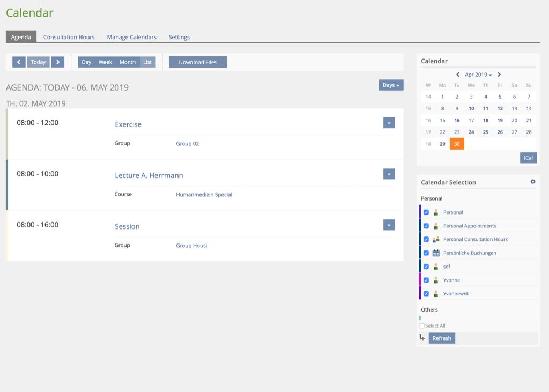Screen dimensions: 549x392
Task: Go to previous month in mini calendar
Action: tap(458, 75)
